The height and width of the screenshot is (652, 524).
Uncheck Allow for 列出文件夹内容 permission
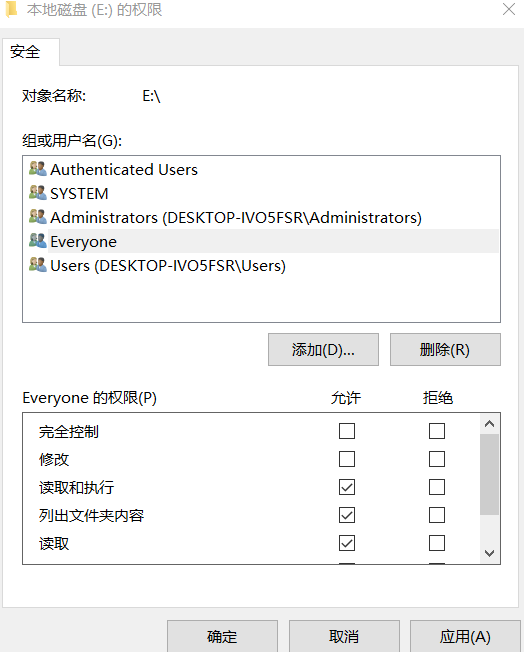tap(347, 515)
